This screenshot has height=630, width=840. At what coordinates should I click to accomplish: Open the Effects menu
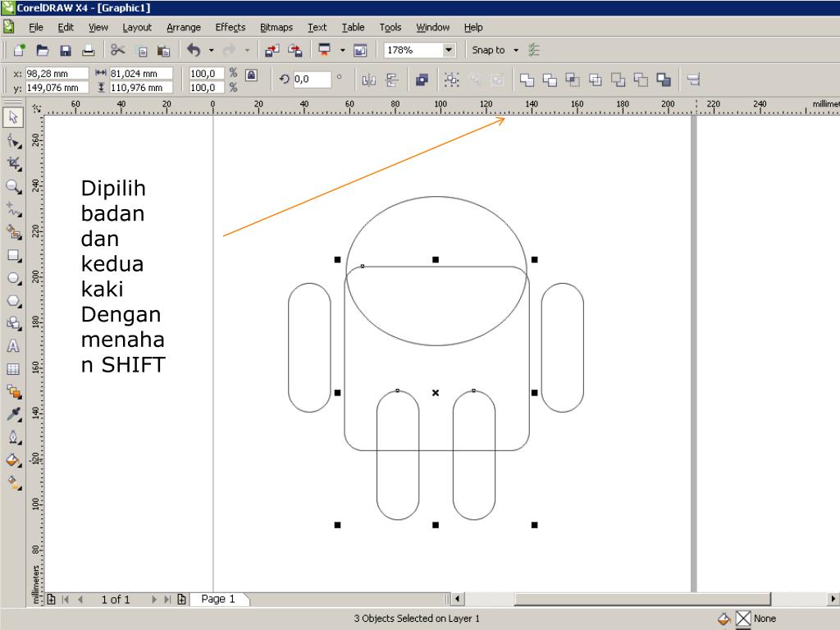coord(231,27)
